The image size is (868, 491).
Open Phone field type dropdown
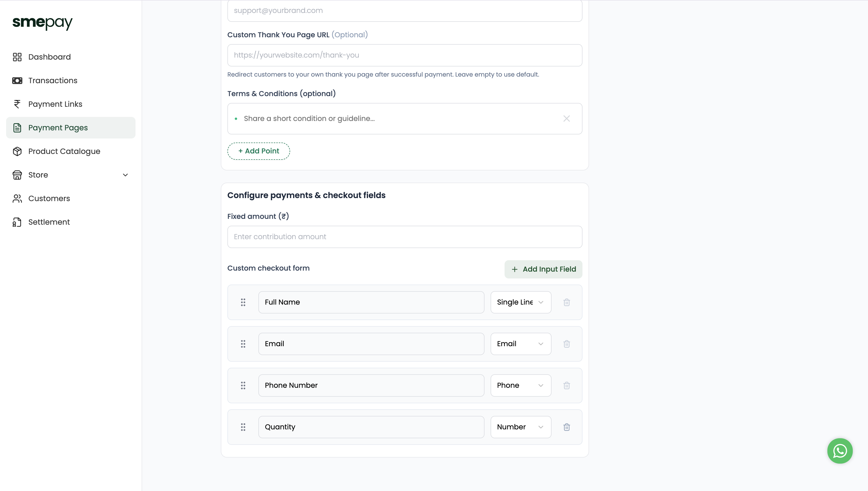[521, 385]
